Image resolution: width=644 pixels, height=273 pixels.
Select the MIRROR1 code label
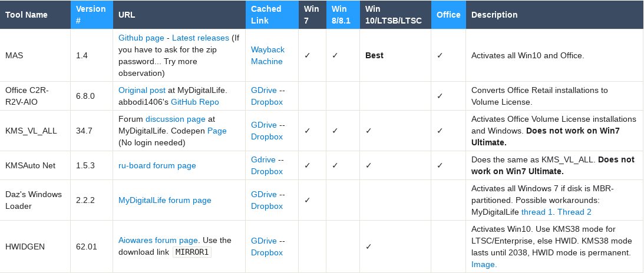coord(192,252)
